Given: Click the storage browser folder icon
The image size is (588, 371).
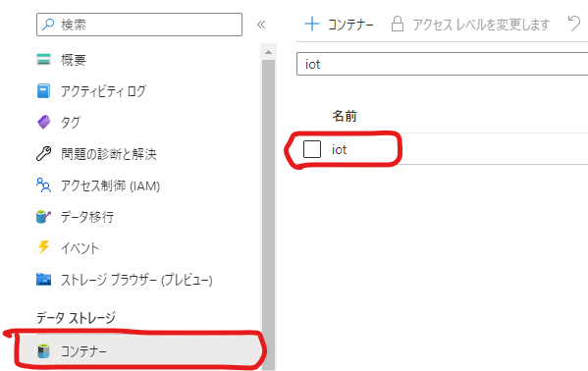Looking at the screenshot, I should 43,280.
